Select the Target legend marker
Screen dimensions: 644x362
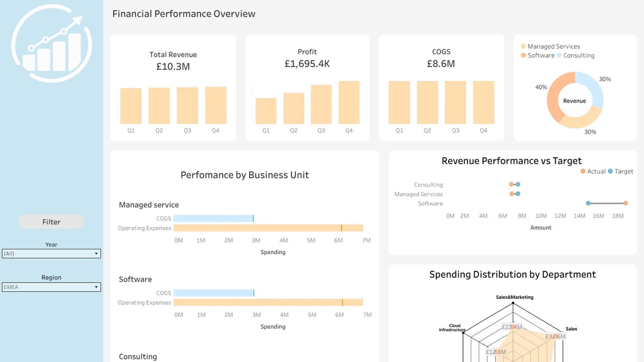point(610,172)
